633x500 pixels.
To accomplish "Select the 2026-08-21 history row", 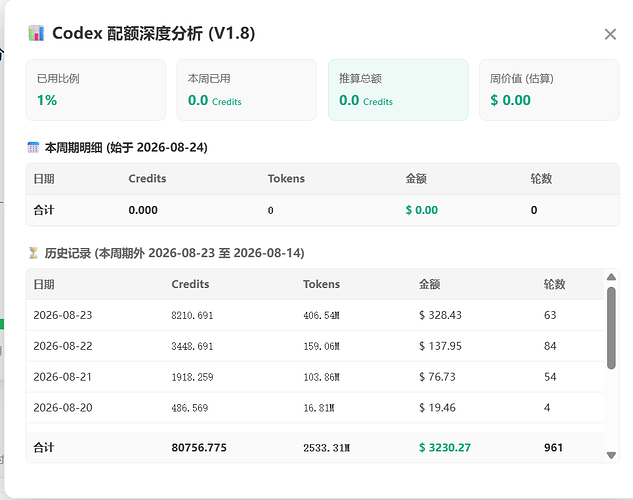I will click(315, 377).
